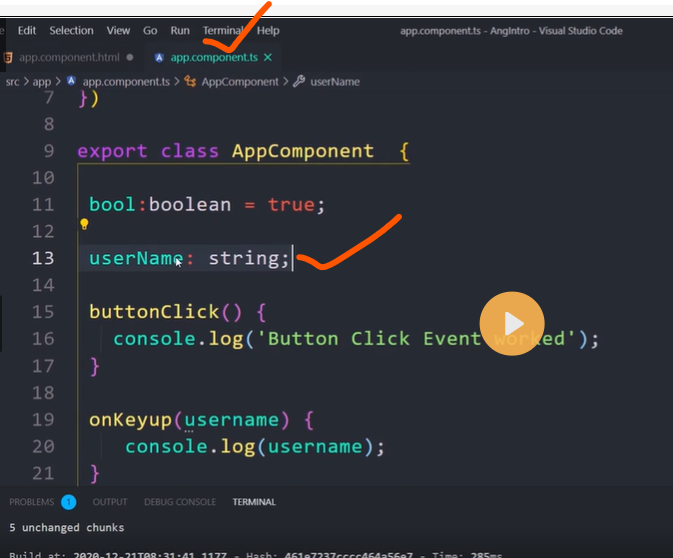Click line number 15 in the gutter
The width and height of the screenshot is (673, 558).
click(x=43, y=312)
